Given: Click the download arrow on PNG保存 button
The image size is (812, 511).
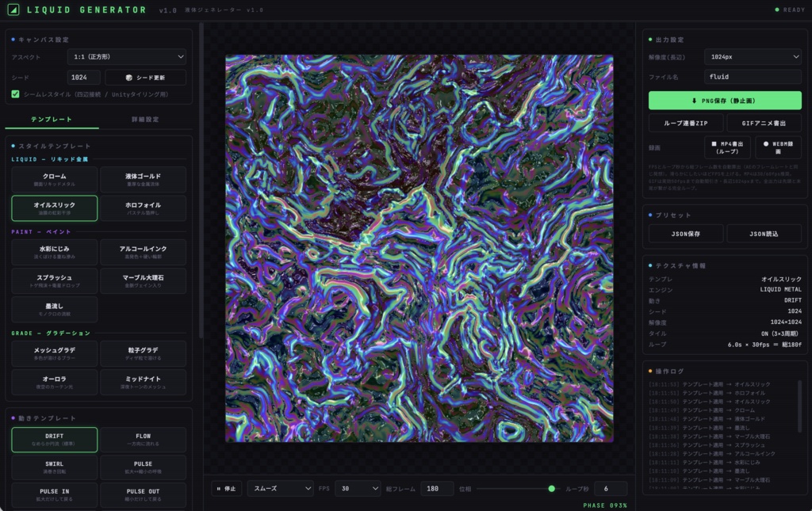Looking at the screenshot, I should [694, 101].
